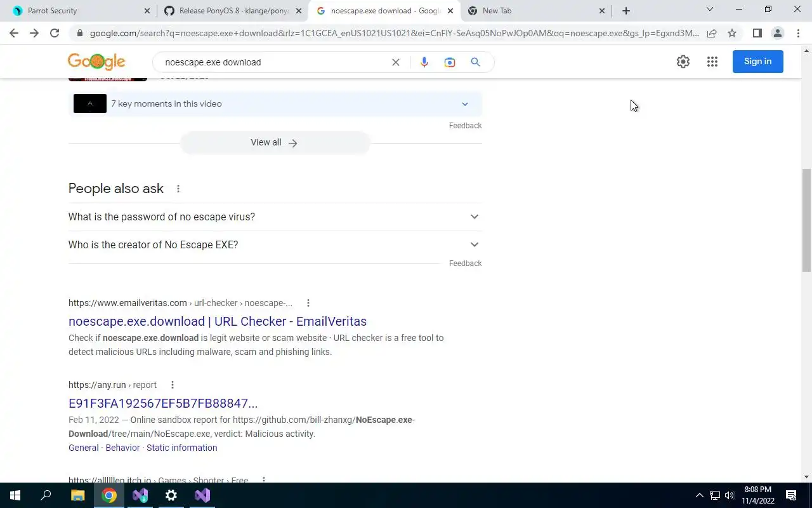Clear the search query with the X
The height and width of the screenshot is (508, 812).
(x=396, y=62)
